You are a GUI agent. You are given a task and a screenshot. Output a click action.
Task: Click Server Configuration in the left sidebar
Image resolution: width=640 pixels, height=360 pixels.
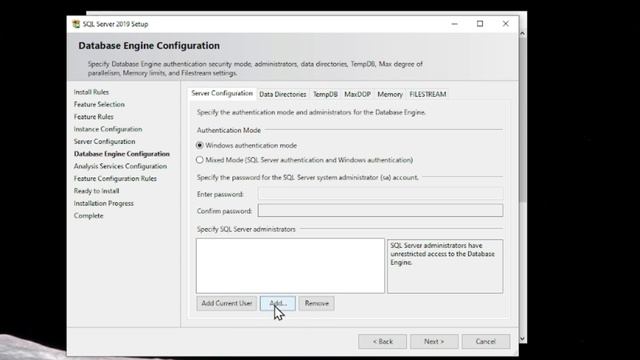point(104,141)
